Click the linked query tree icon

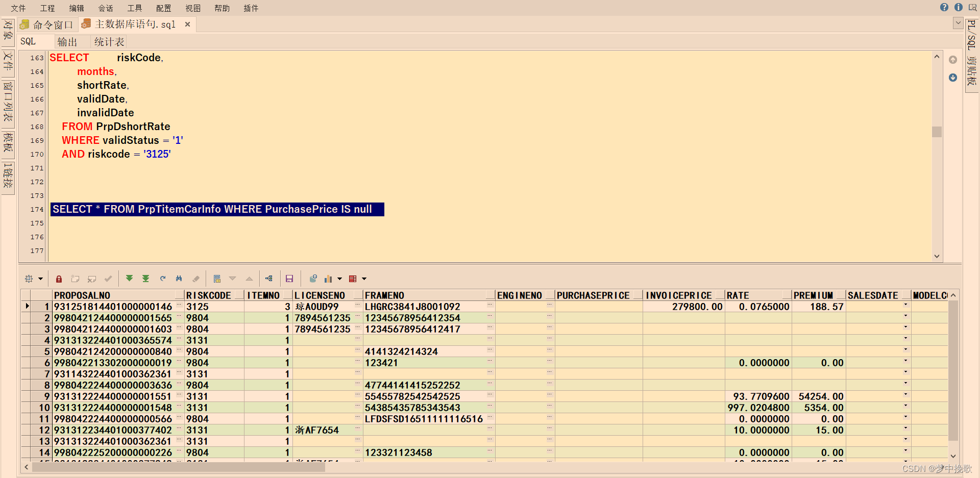tap(269, 279)
